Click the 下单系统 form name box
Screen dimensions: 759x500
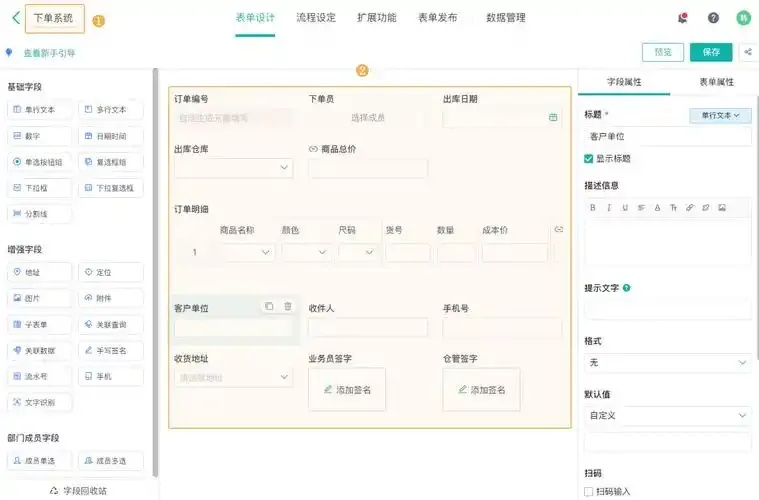coord(55,18)
